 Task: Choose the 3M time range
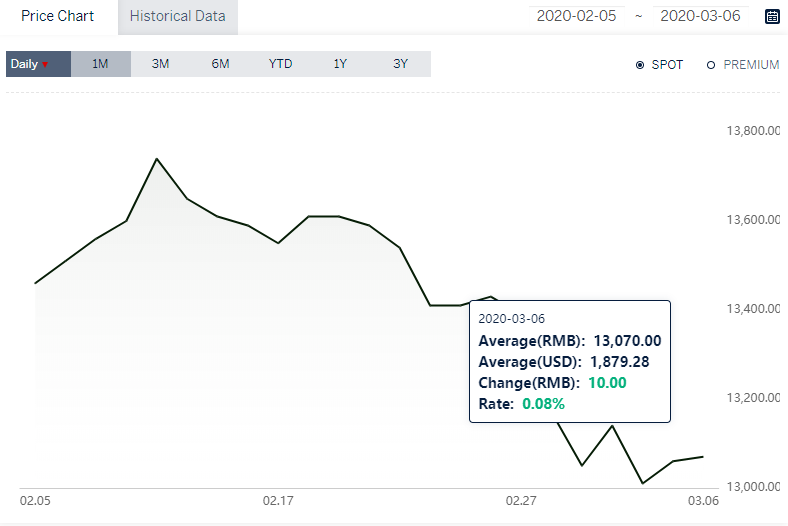[160, 64]
